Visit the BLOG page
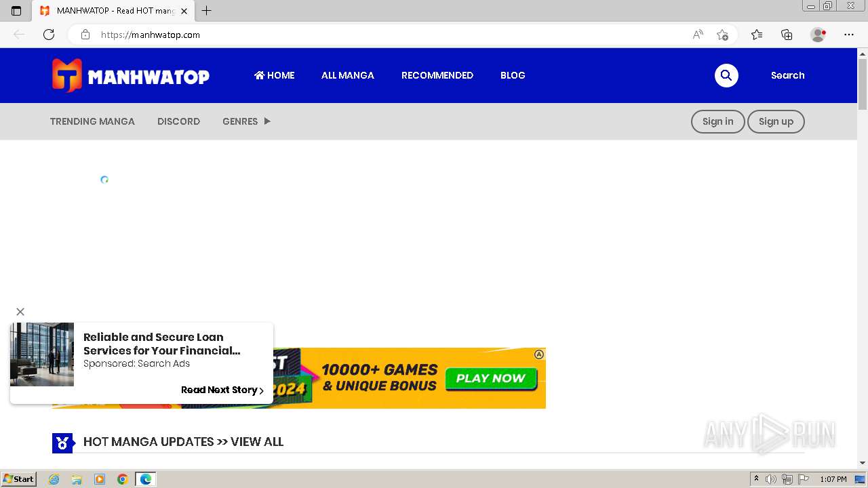Viewport: 868px width, 488px height. tap(513, 75)
